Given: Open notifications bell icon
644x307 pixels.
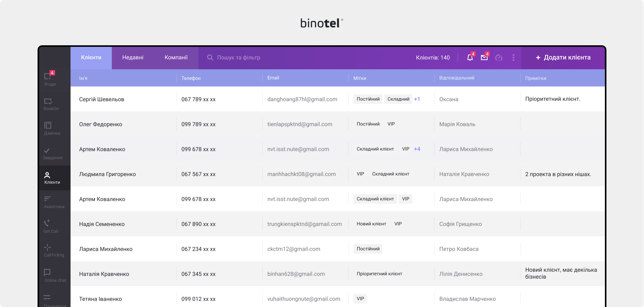Looking at the screenshot, I should click(470, 58).
